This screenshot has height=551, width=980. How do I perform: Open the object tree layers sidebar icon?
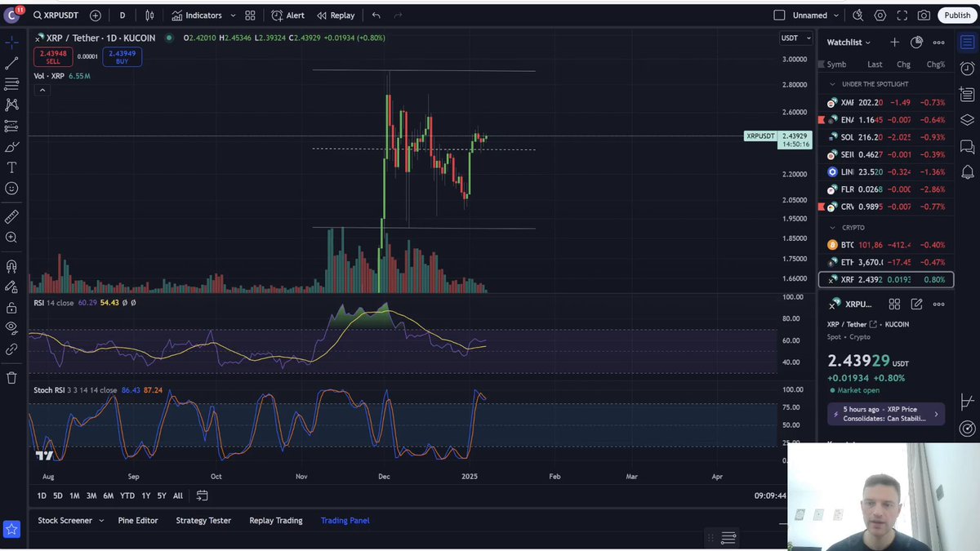tap(968, 120)
